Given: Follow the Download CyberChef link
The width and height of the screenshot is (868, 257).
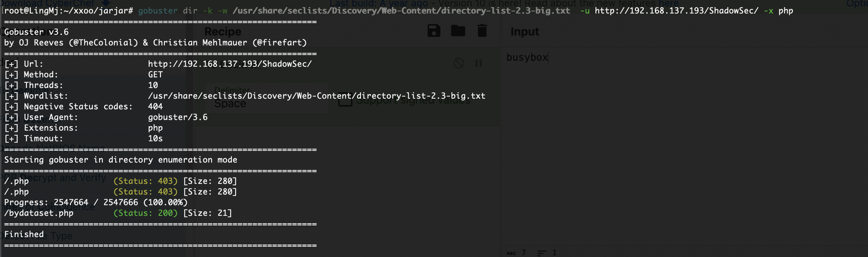Looking at the screenshot, I should [47, 4].
